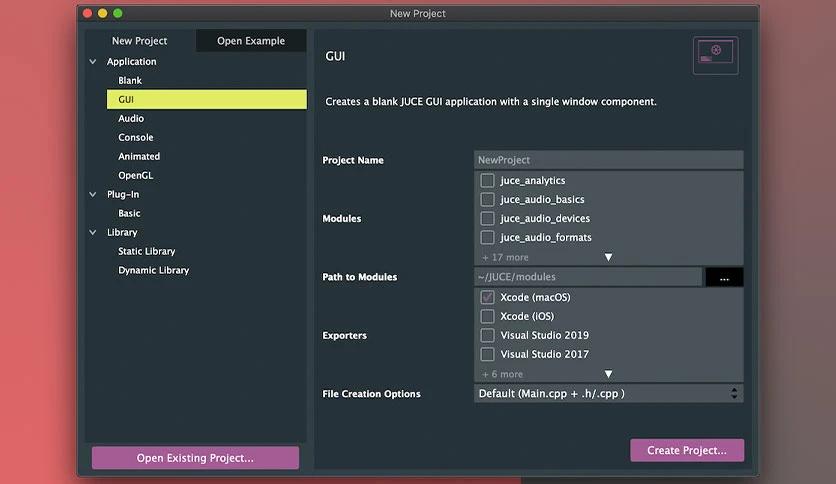Tick the Visual Studio 2017 exporter
The width and height of the screenshot is (836, 484).
487,354
